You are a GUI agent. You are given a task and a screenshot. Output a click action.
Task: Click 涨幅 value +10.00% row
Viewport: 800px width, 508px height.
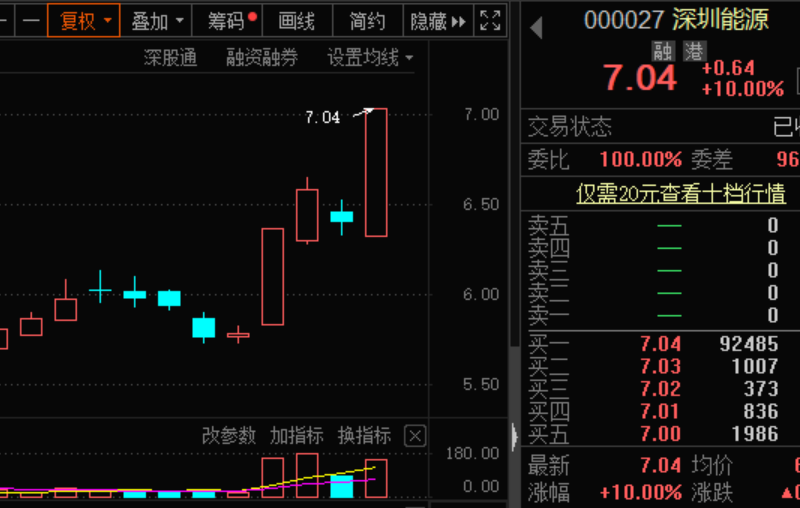coord(641,493)
